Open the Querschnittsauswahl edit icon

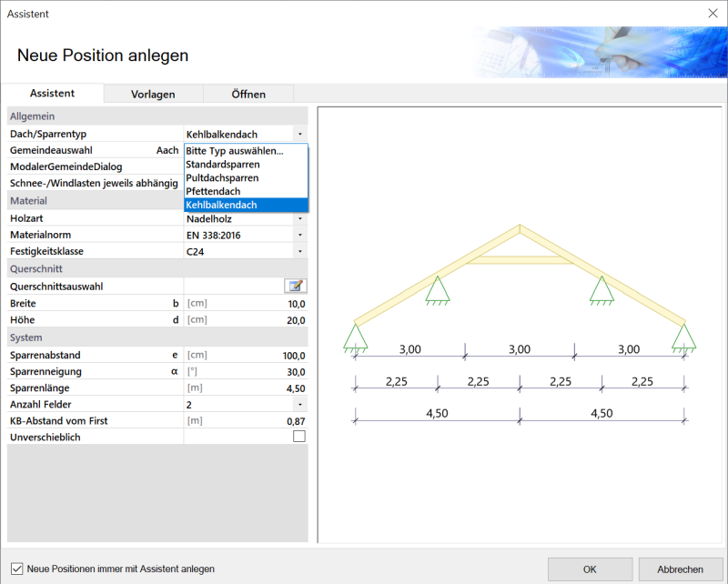coord(295,286)
